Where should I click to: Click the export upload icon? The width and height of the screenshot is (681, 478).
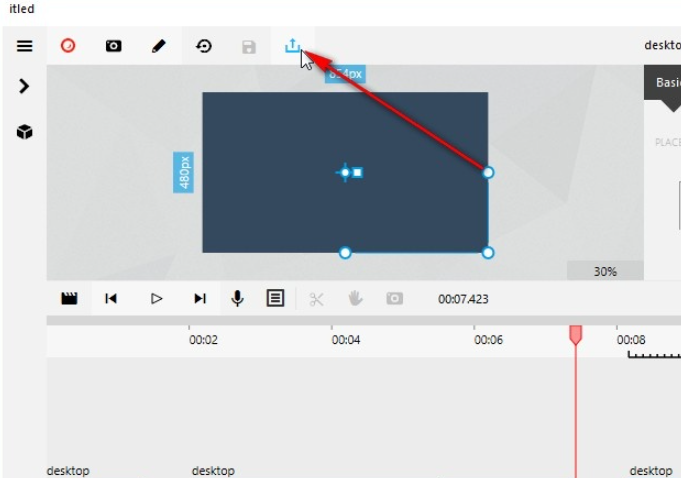[x=293, y=46]
